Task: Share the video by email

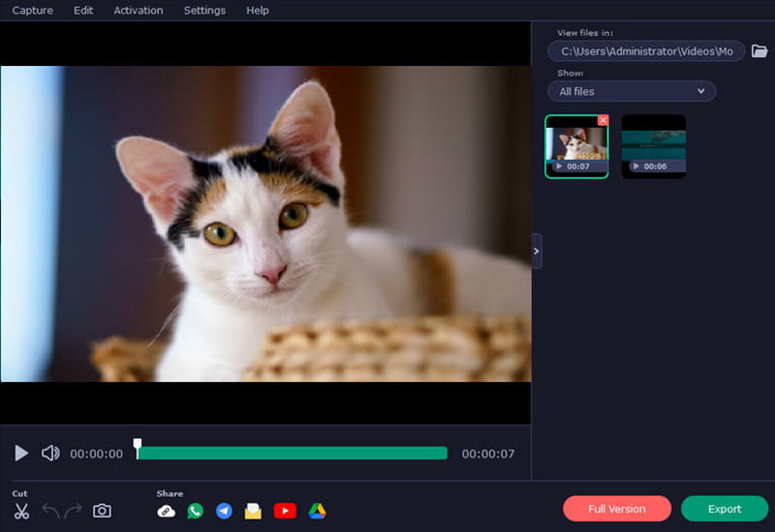Action: 253,511
